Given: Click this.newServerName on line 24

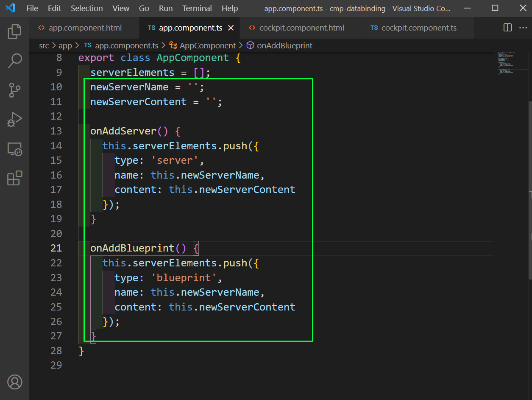Looking at the screenshot, I should 205,292.
